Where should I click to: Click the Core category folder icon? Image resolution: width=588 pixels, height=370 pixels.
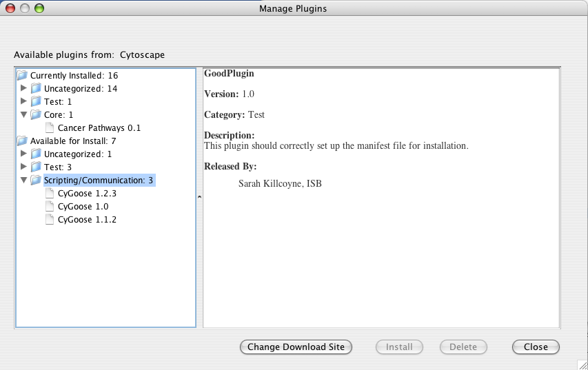pyautogui.click(x=36, y=114)
